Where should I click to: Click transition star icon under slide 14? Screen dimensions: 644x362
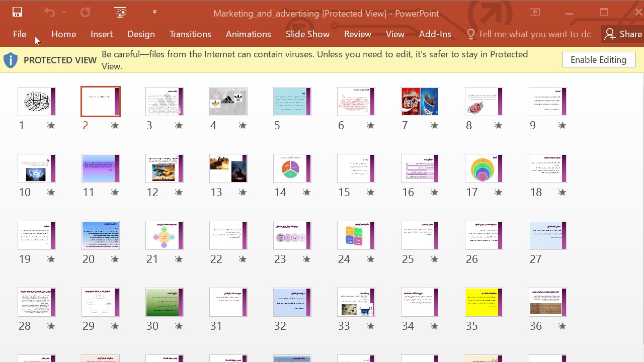[306, 193]
